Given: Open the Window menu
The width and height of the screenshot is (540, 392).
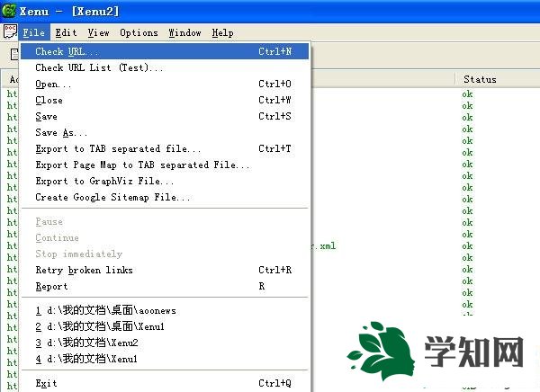Looking at the screenshot, I should pyautogui.click(x=184, y=32).
